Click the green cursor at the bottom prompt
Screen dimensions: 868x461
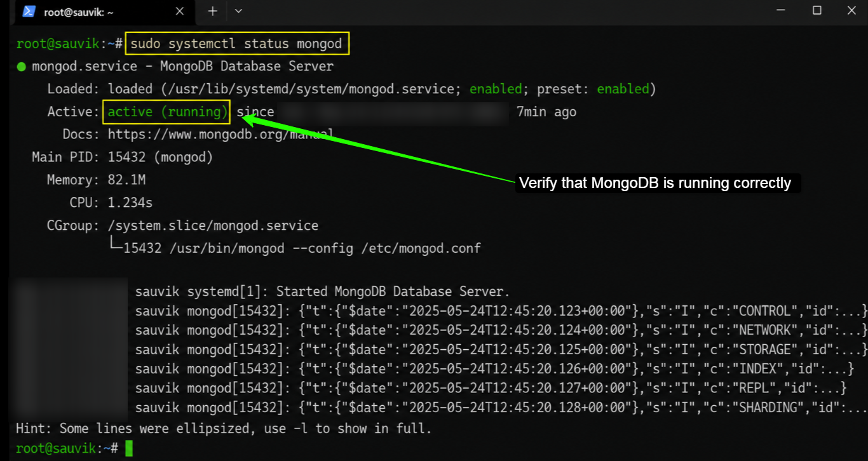pyautogui.click(x=129, y=448)
